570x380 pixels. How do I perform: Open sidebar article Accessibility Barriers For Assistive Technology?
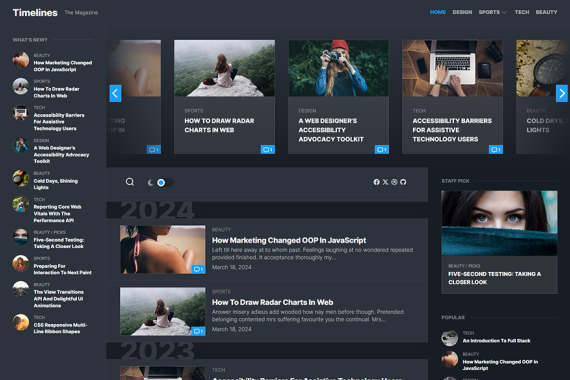(x=59, y=122)
